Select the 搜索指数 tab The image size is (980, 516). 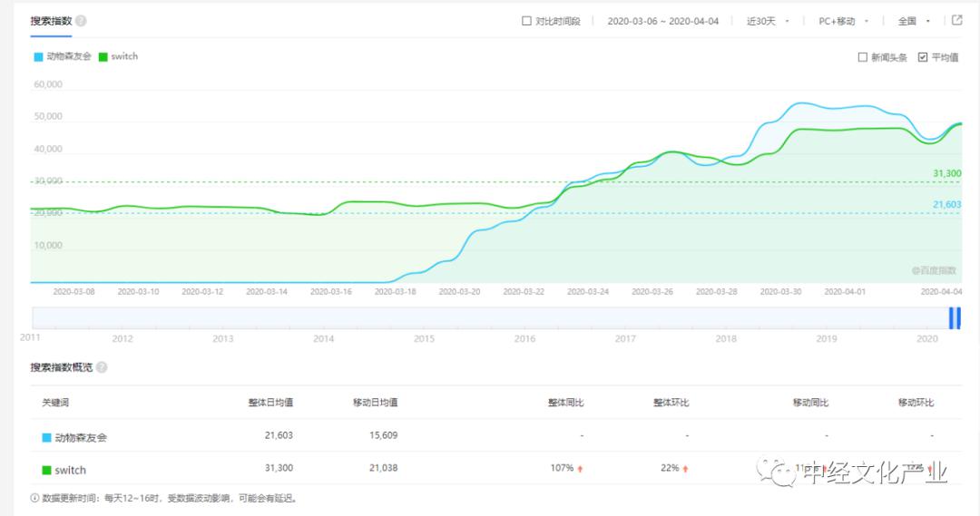[x=51, y=21]
